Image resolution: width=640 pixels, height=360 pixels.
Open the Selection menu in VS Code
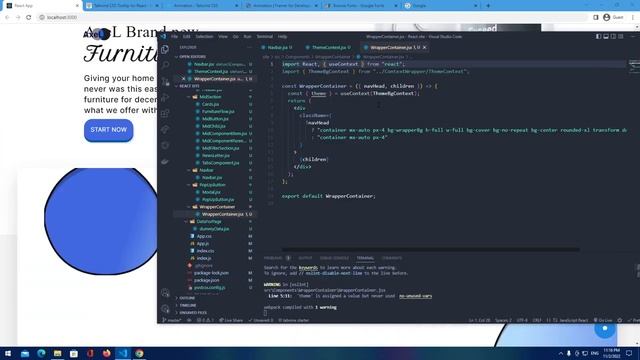[204, 36]
